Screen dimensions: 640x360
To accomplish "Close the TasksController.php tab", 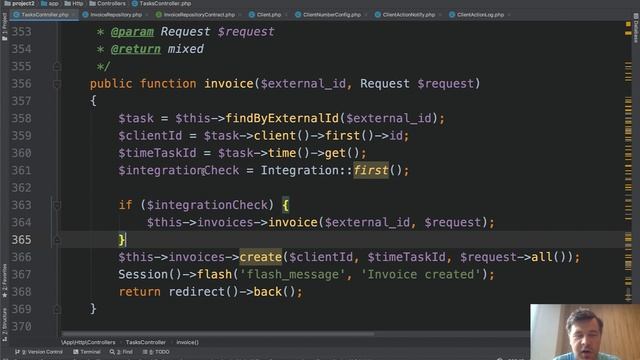I will 73,15.
